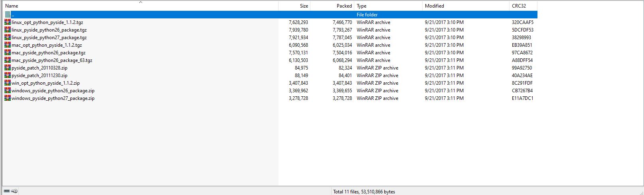Click the archive icon of pyside_patch_20110328.zip

[x=8, y=68]
